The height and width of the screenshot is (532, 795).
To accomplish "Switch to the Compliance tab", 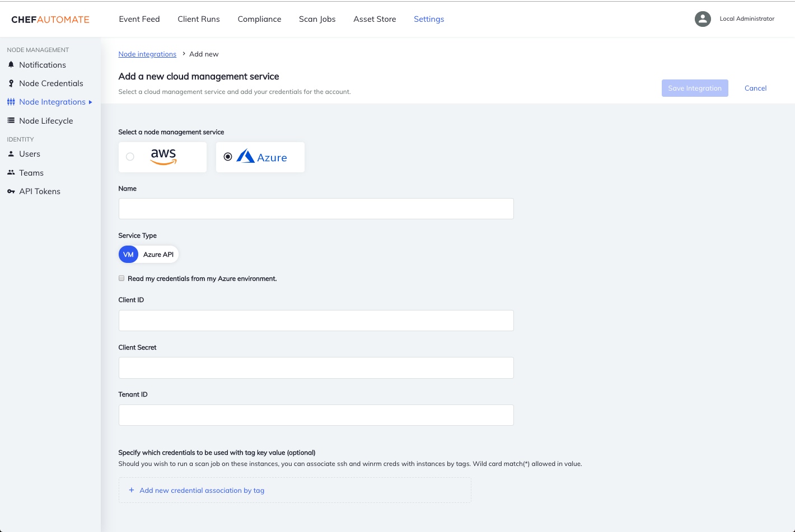I will point(259,18).
